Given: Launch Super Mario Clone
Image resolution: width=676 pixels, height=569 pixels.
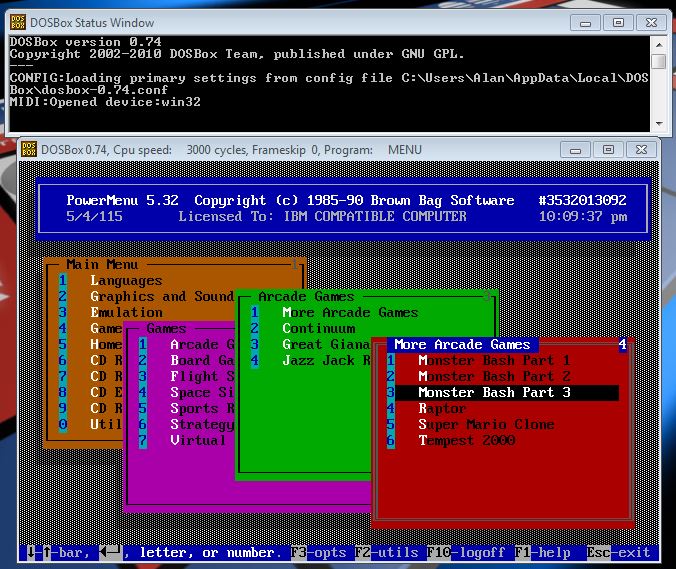Looking at the screenshot, I should [x=486, y=424].
